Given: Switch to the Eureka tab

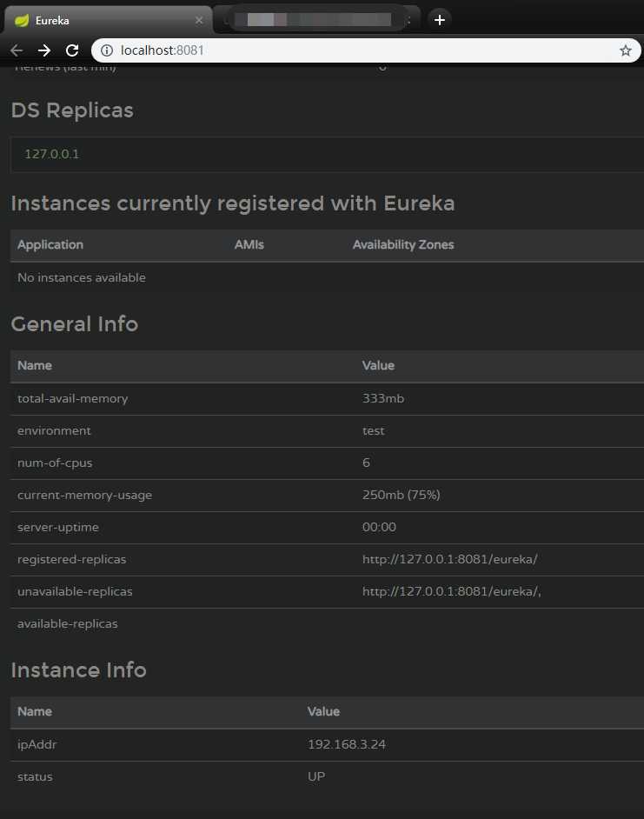Looking at the screenshot, I should [x=108, y=20].
